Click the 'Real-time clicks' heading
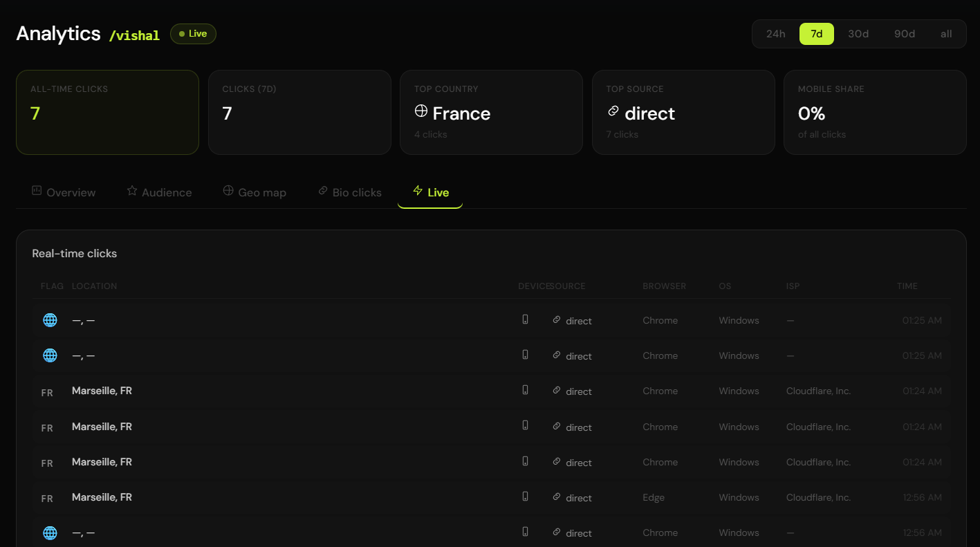This screenshot has width=980, height=547. (75, 254)
